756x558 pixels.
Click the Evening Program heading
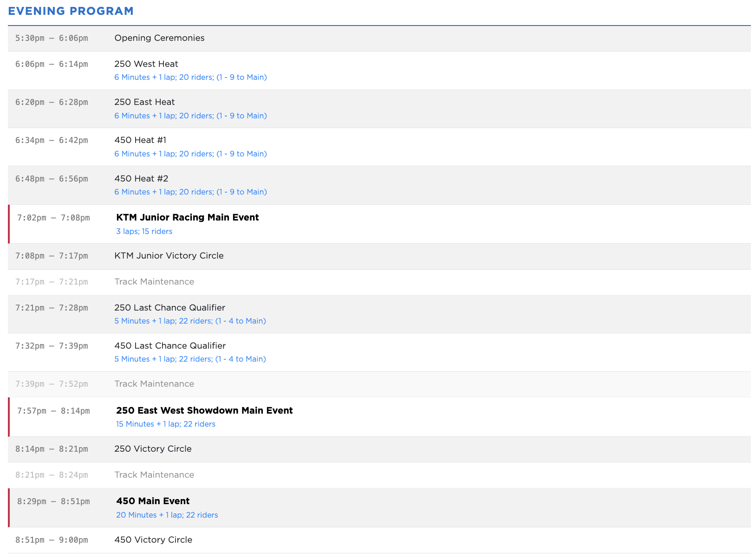click(x=71, y=11)
